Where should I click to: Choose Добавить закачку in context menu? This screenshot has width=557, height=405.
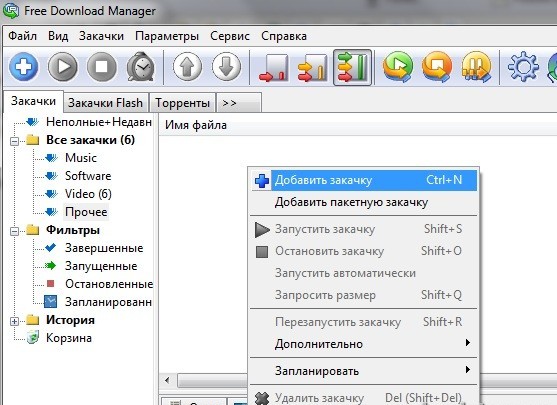coord(364,180)
